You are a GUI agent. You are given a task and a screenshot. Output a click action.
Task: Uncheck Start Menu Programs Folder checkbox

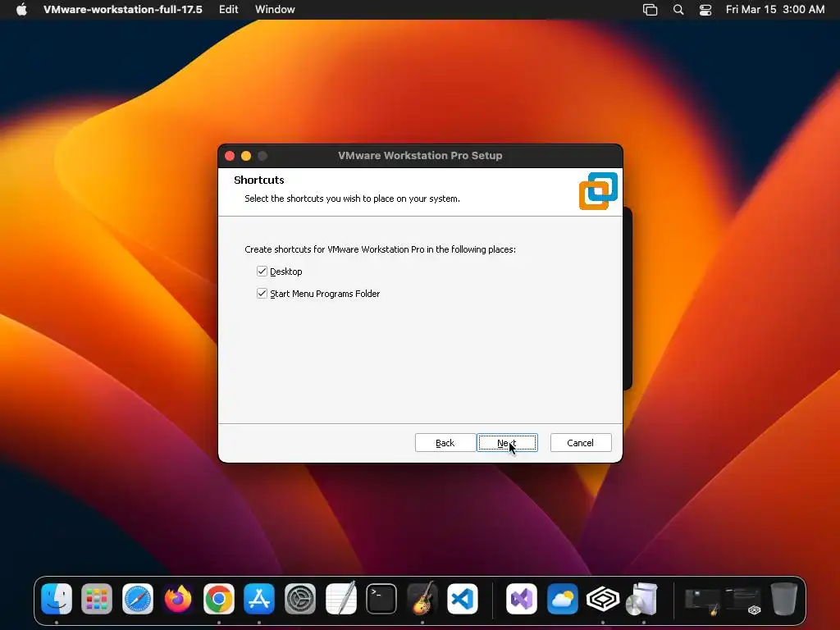(x=262, y=293)
